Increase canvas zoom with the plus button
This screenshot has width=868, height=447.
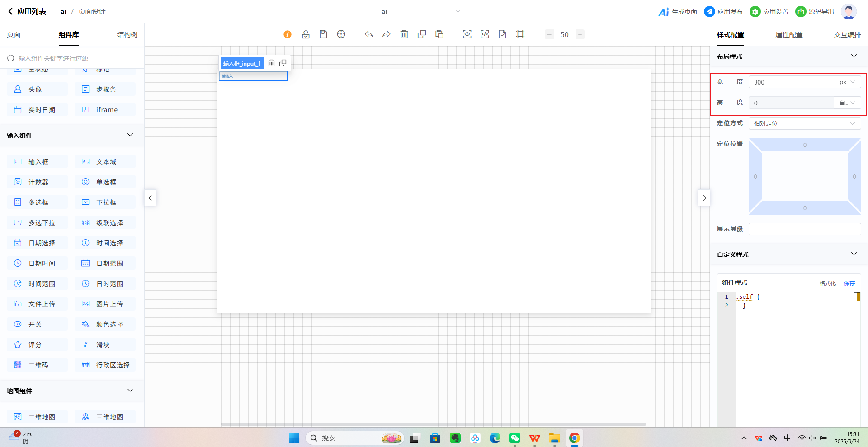580,34
